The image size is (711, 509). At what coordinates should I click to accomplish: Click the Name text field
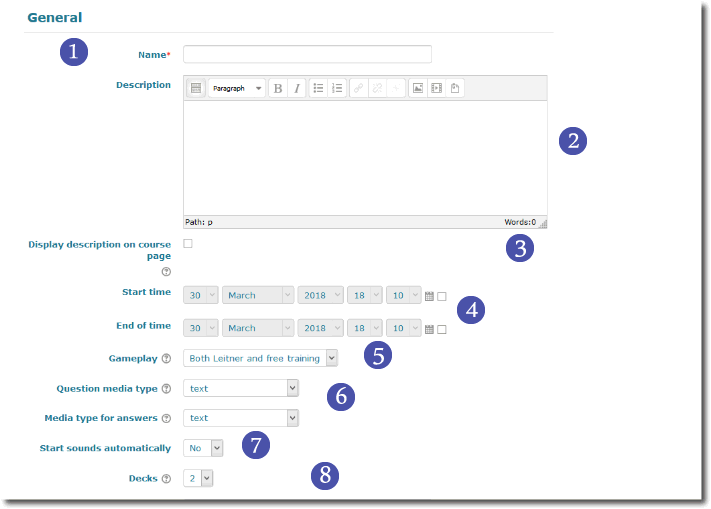[307, 54]
